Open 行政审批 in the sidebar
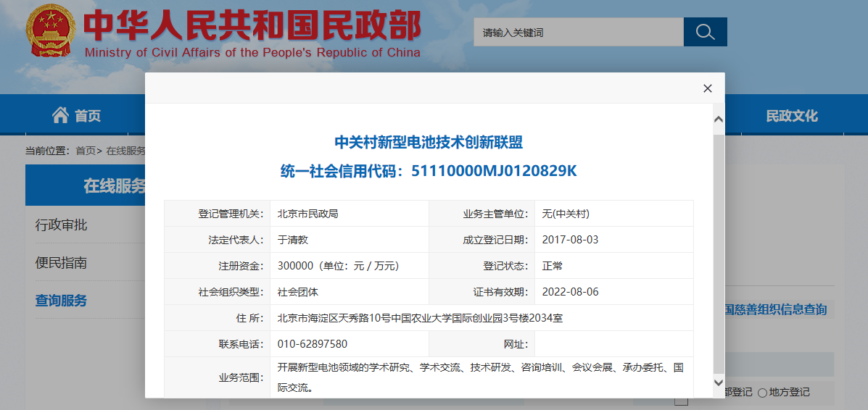The height and width of the screenshot is (410, 868). (61, 225)
